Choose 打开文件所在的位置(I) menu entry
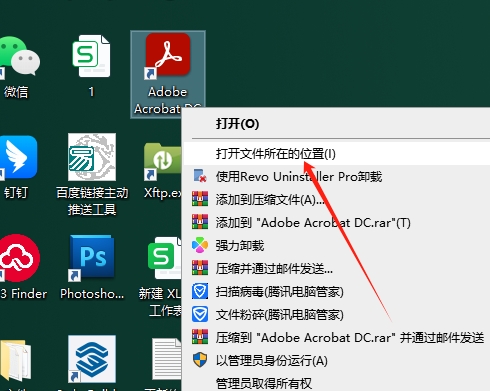This screenshot has height=391, width=490. pyautogui.click(x=337, y=154)
